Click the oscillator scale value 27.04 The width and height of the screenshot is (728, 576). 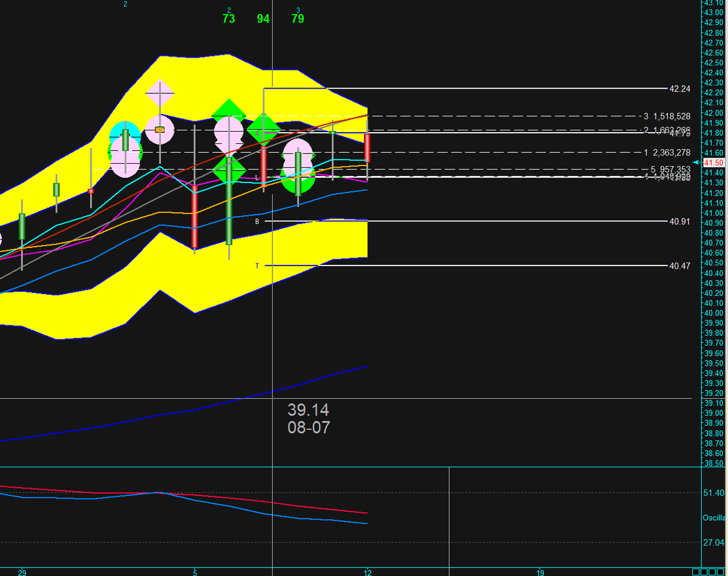tap(714, 542)
